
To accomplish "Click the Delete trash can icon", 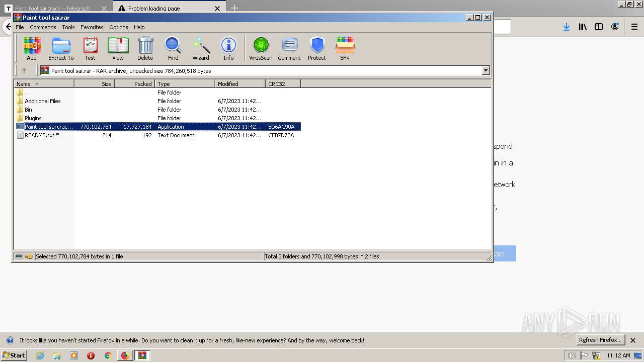I will [x=145, y=49].
